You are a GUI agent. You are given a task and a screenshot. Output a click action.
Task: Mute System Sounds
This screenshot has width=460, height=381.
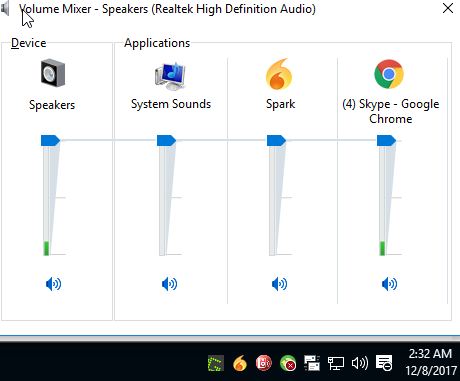point(169,284)
